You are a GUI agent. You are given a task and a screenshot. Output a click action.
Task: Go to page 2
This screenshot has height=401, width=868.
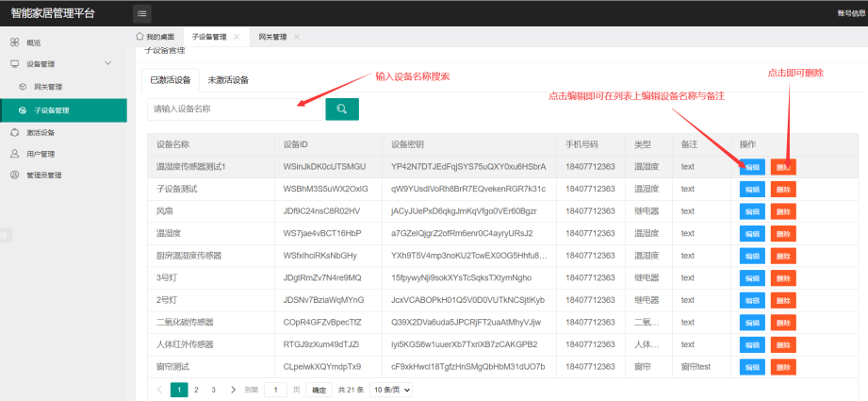196,390
